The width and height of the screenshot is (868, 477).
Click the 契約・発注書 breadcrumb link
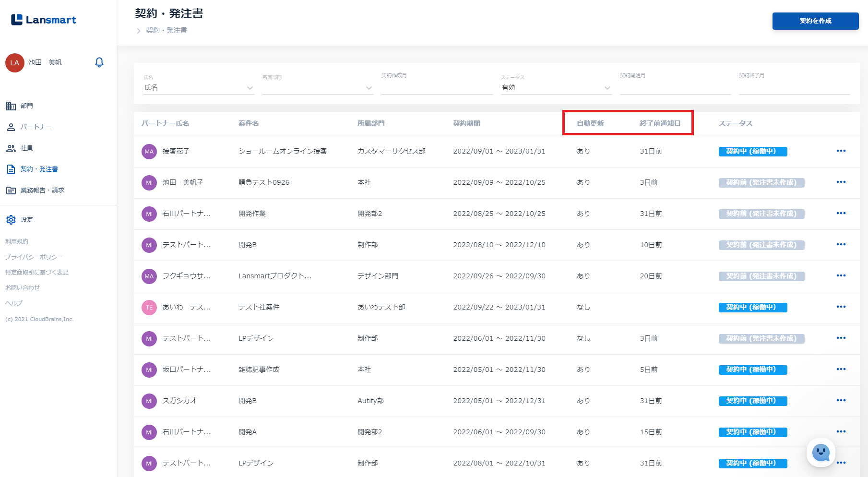point(166,30)
